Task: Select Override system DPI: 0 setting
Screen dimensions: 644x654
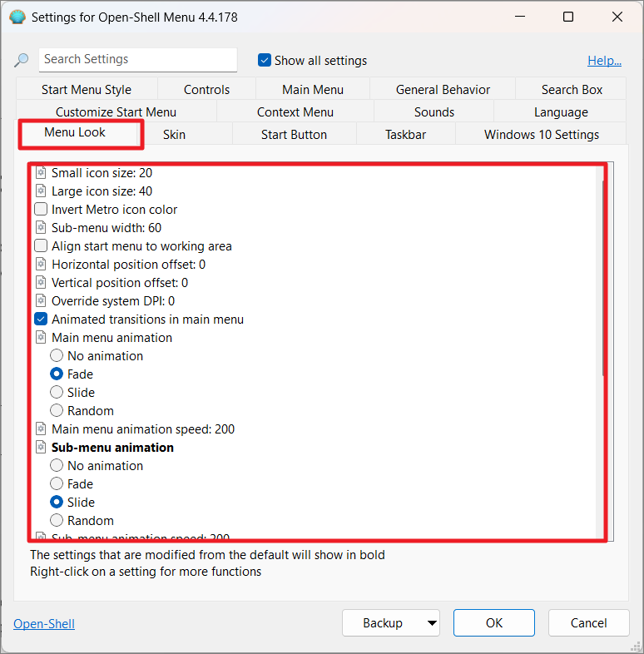Action: 113,301
